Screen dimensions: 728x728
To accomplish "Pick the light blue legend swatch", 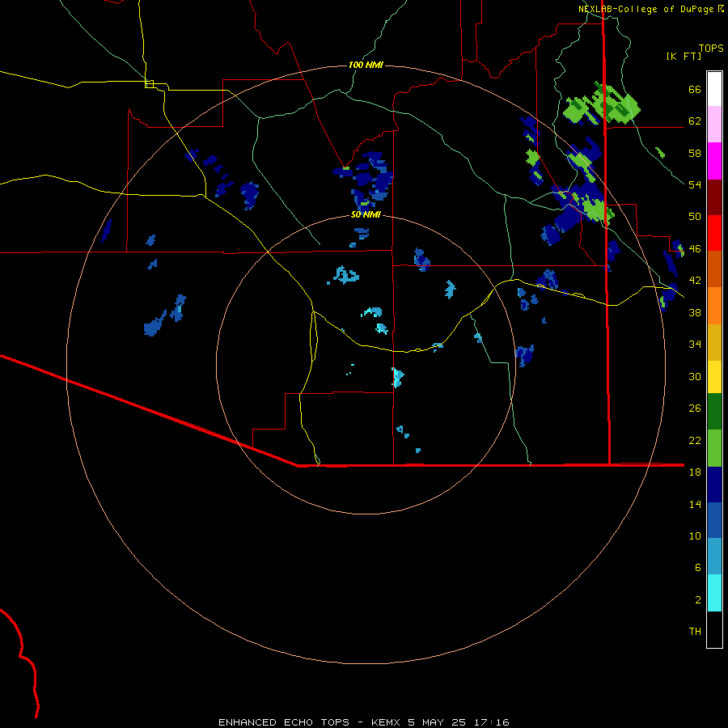I will tap(714, 557).
